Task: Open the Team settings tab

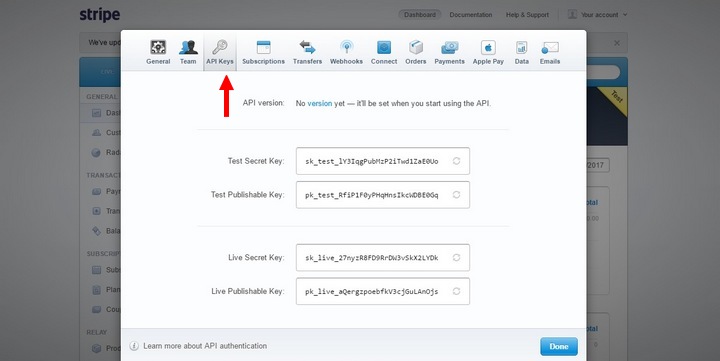Action: [x=188, y=52]
